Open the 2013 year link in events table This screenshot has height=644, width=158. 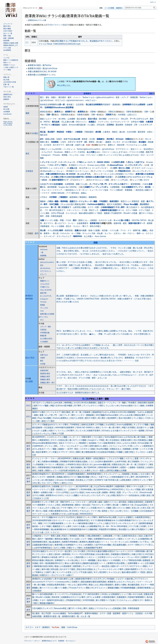[x=28, y=416]
